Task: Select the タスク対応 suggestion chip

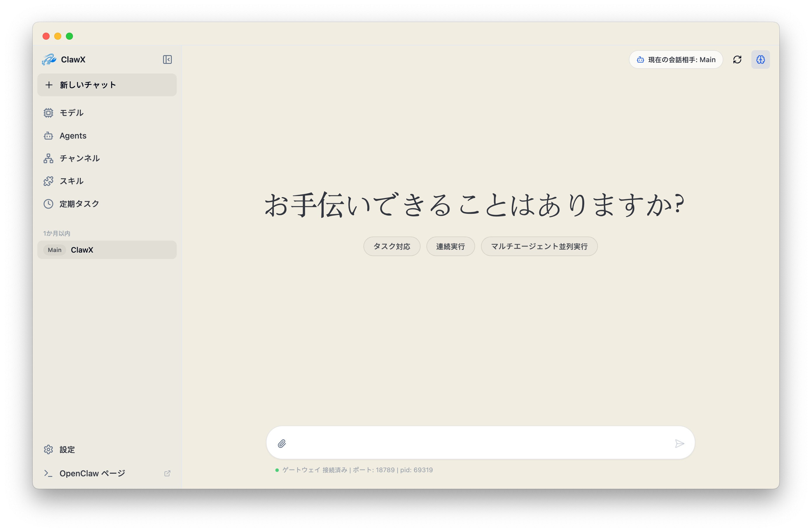Action: click(392, 246)
